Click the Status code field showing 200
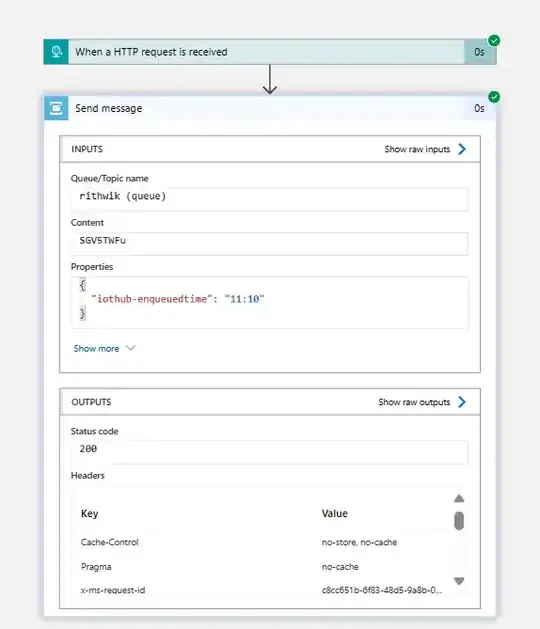 coord(270,452)
